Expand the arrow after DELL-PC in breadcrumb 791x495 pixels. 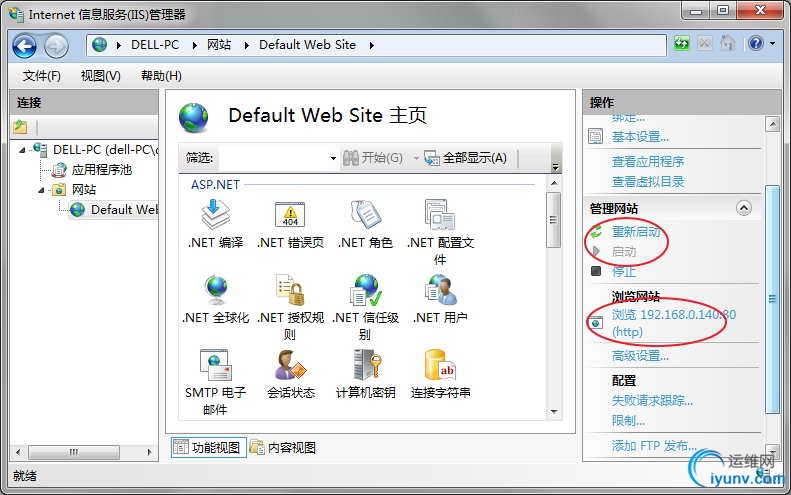coord(194,45)
